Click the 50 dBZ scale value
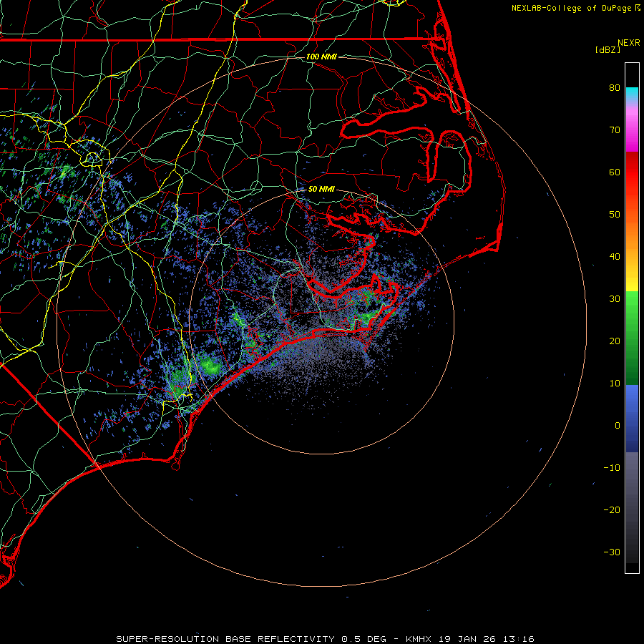Viewport: 644px width, 644px height. 615,215
